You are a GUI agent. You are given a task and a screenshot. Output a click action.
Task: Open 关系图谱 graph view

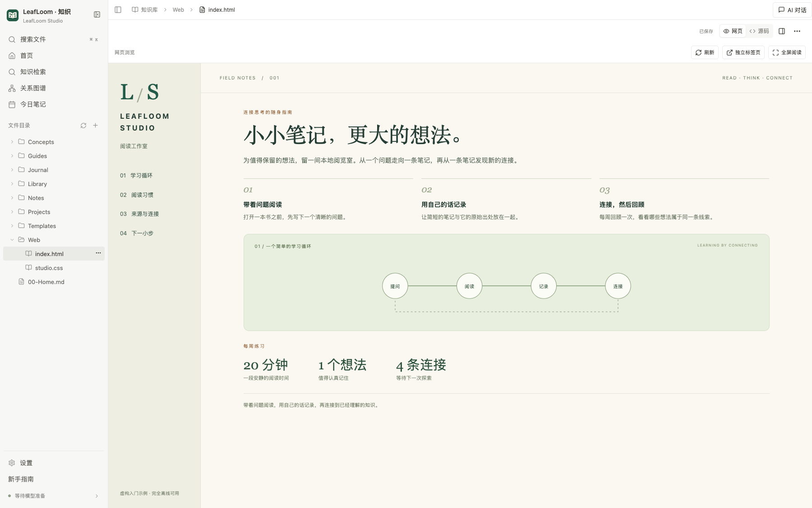(x=54, y=88)
